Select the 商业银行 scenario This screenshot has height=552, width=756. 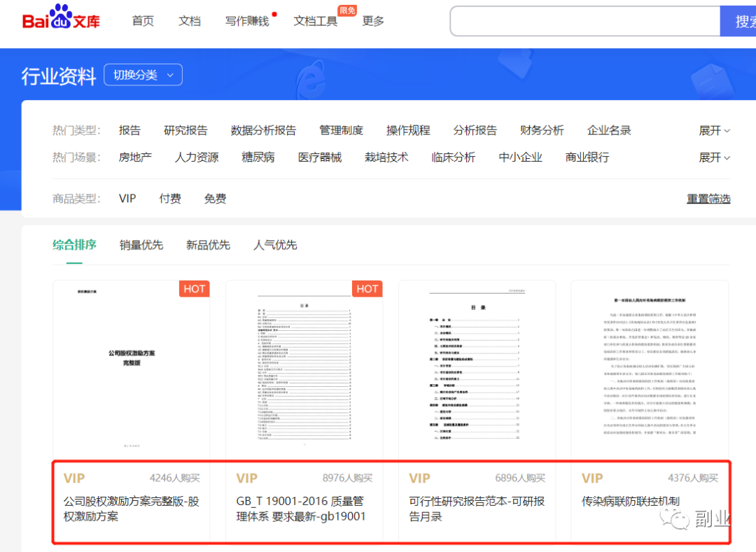click(x=587, y=157)
